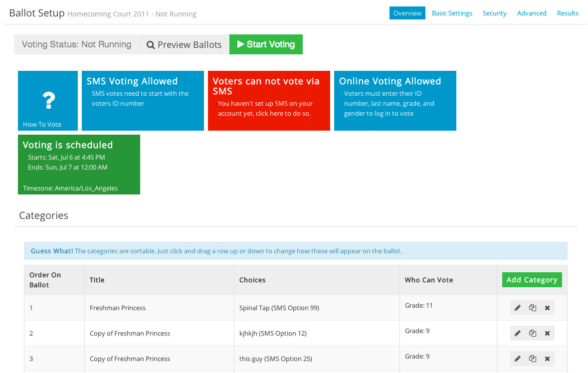This screenshot has height=373, width=588.
Task: Select the 'Freshman Princess' title in row 1
Action: [117, 308]
